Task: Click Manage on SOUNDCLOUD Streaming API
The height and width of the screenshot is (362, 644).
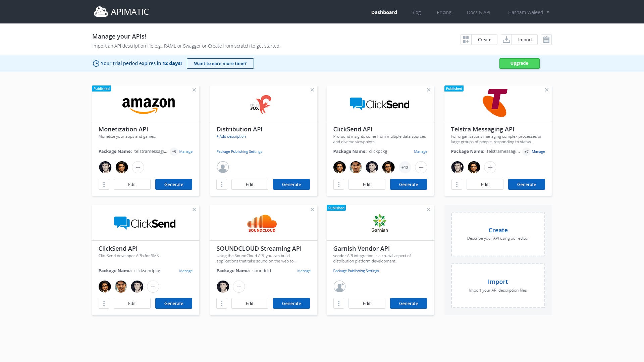Action: pyautogui.click(x=304, y=271)
